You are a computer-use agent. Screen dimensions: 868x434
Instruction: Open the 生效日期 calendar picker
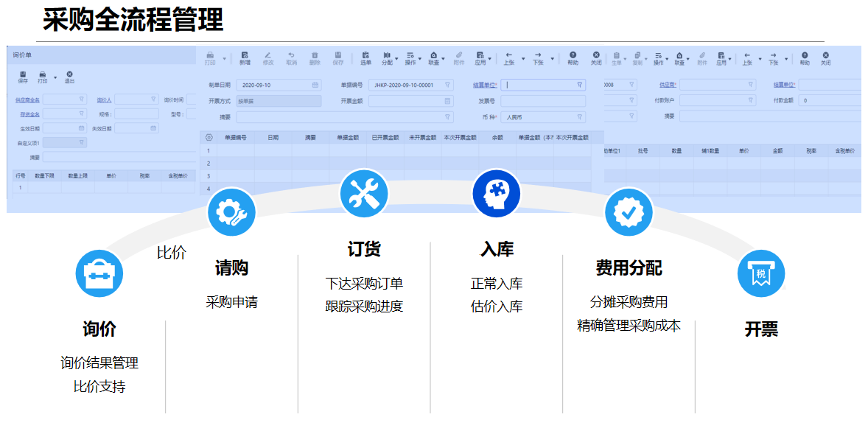pyautogui.click(x=81, y=128)
